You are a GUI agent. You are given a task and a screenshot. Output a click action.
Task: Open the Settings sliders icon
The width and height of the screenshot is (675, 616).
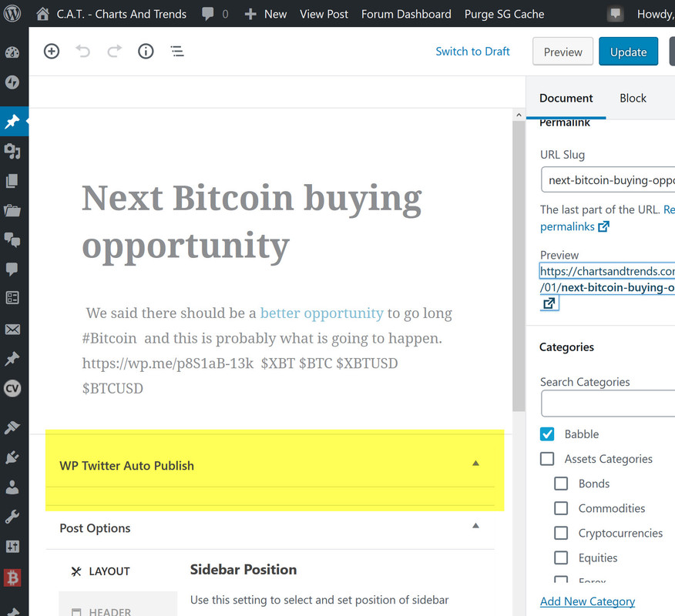coord(12,547)
